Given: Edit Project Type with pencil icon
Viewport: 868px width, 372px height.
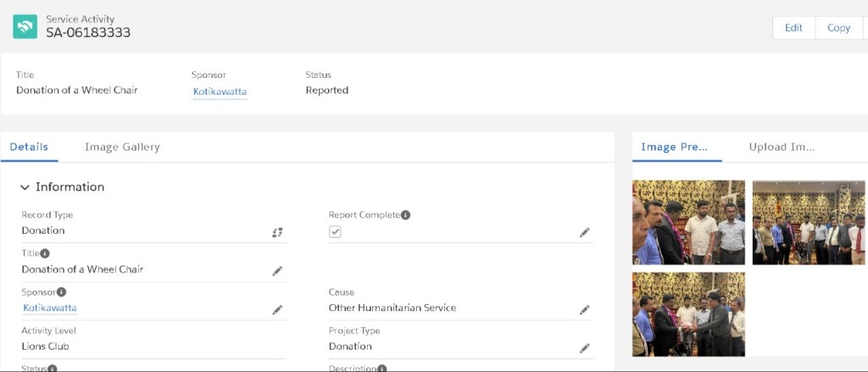Looking at the screenshot, I should pos(585,348).
